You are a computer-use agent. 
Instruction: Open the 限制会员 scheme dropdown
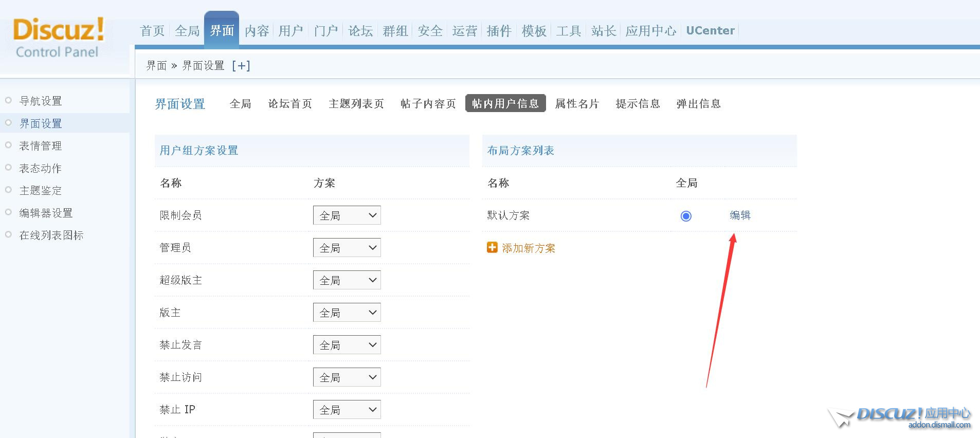point(347,215)
